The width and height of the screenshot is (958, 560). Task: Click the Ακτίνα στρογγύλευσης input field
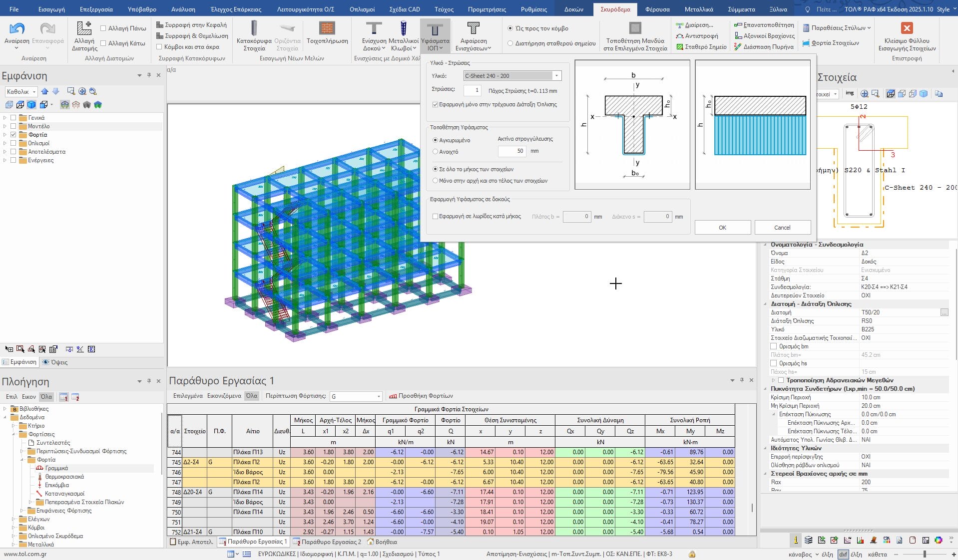[511, 151]
